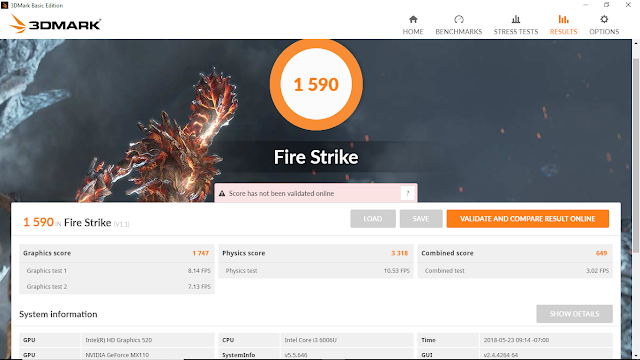Click the LOAD button
Screen dimensions: 640x360
click(373, 219)
